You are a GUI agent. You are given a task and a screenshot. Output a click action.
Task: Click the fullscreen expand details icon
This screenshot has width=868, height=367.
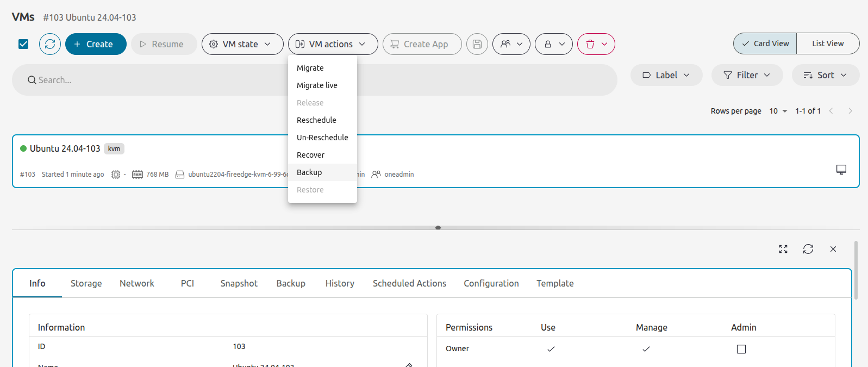(783, 249)
